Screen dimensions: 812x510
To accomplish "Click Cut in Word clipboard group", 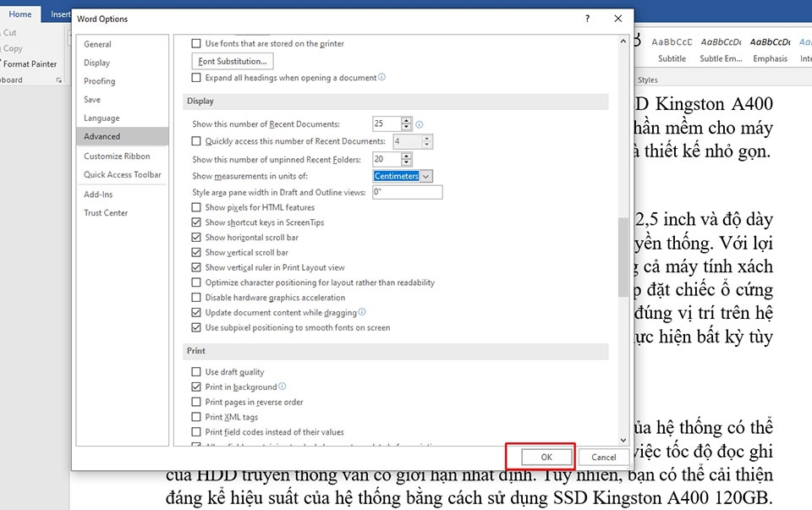I will [8, 33].
